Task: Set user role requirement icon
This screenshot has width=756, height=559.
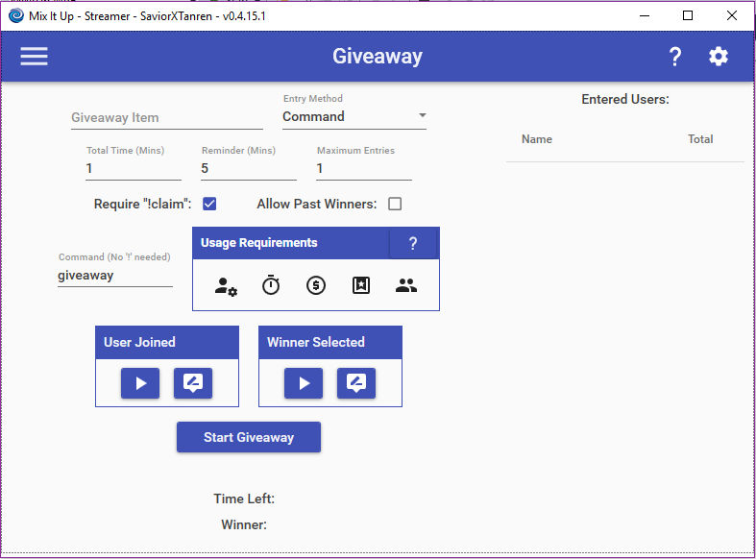Action: click(225, 286)
